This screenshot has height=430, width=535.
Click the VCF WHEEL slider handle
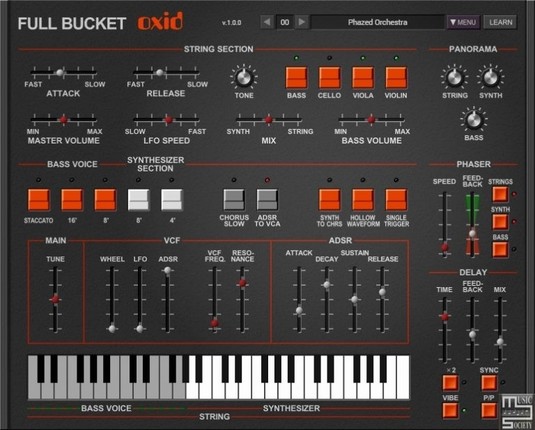(x=112, y=329)
